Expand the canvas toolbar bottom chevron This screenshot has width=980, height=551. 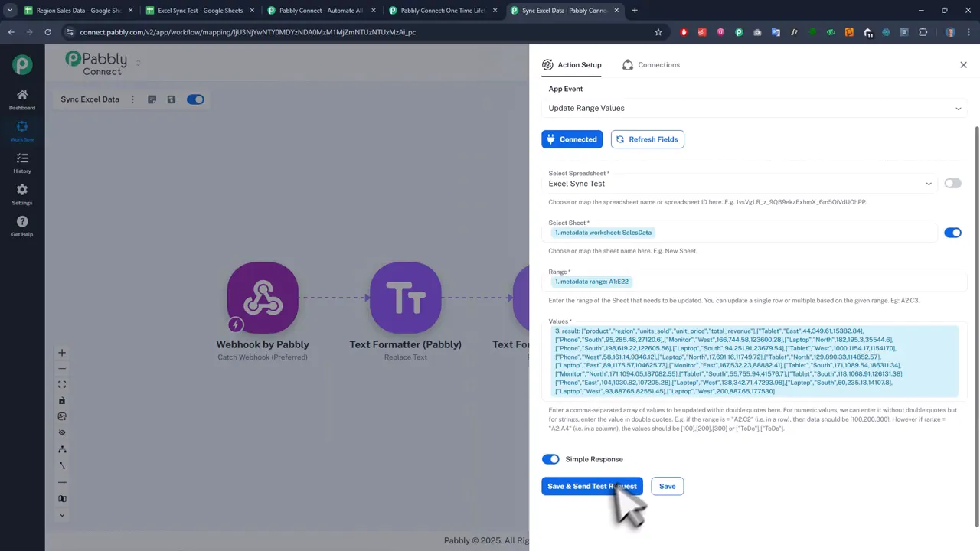pyautogui.click(x=62, y=515)
